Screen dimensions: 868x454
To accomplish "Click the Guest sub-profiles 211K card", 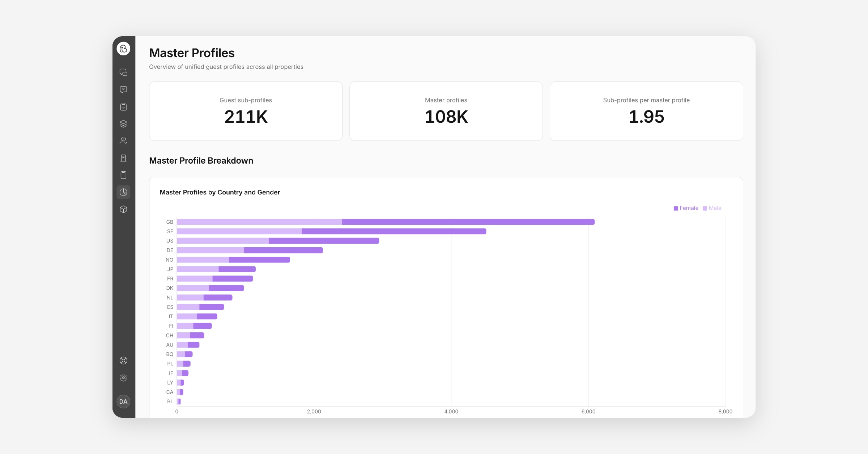I will pos(246,111).
